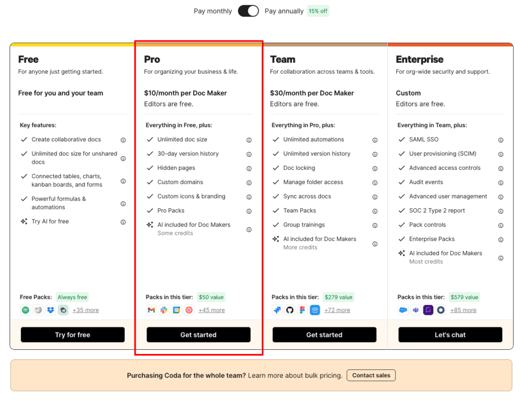The width and height of the screenshot is (532, 410).
Task: Select the Gmail pack icon in Pro tier
Action: 151,310
